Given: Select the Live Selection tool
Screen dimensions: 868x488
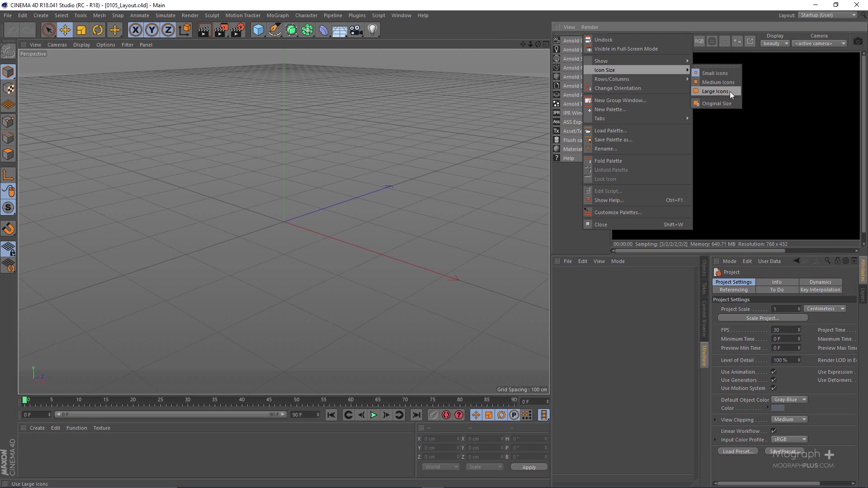Looking at the screenshot, I should tap(49, 30).
